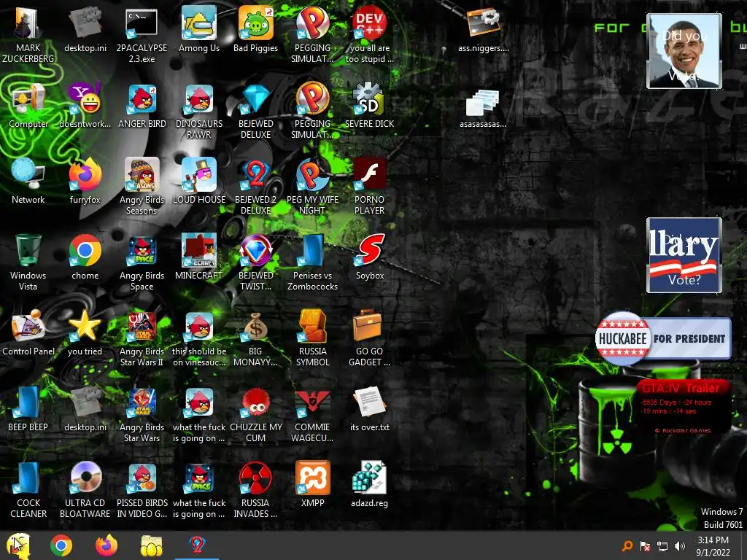This screenshot has width=747, height=560.
Task: Click the Hillary 'Vote?' gadget
Action: coord(684,255)
